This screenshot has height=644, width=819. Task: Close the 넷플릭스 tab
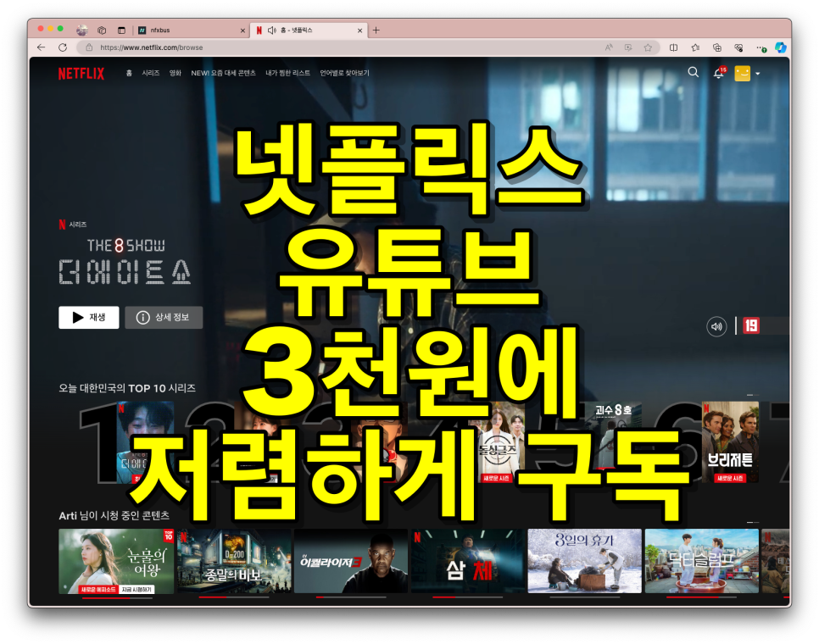359,31
